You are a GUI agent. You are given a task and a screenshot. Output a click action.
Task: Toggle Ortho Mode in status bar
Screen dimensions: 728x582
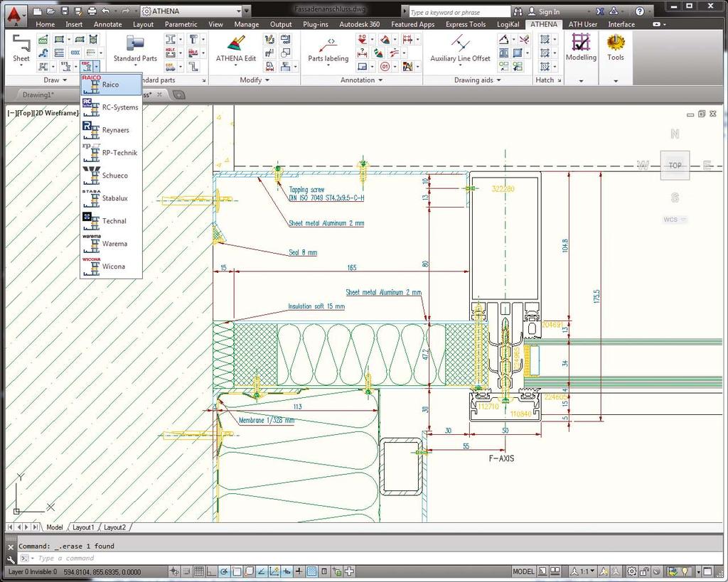point(211,571)
